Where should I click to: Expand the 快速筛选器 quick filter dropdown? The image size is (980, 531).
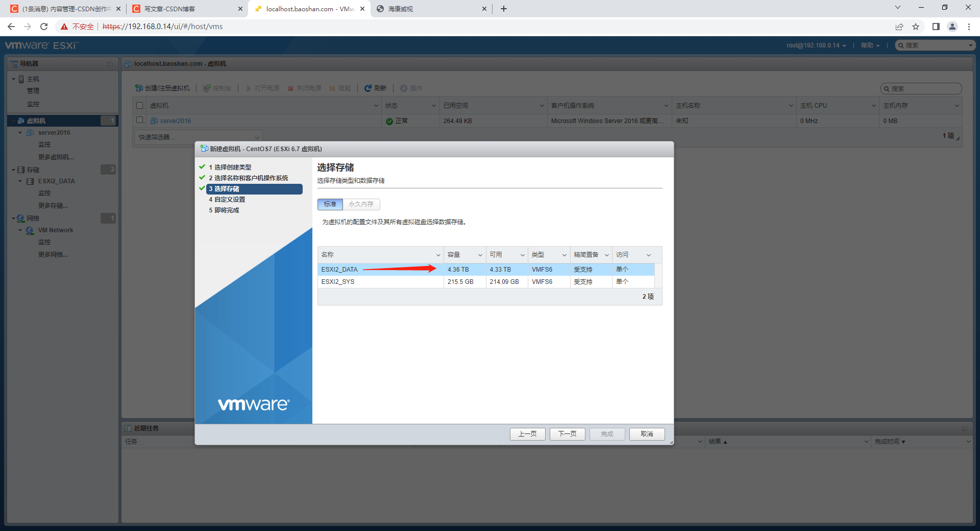click(257, 137)
